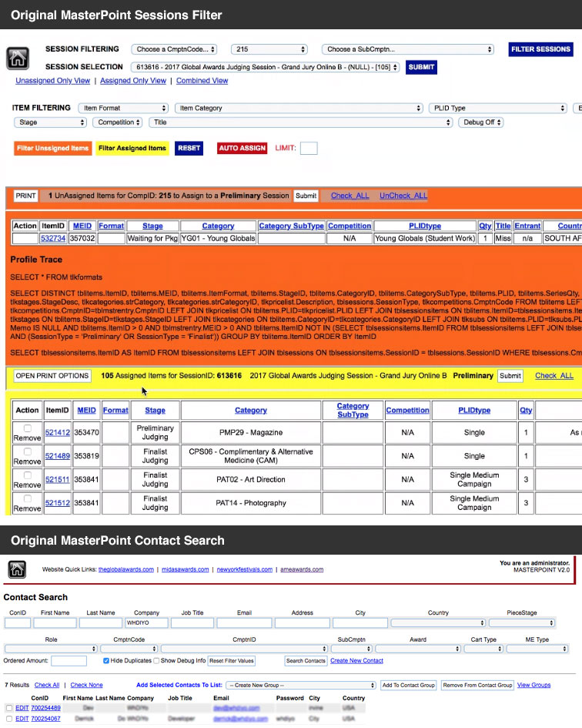Click the yellow Filter Assigned Items button
The width and height of the screenshot is (582, 728).
tap(132, 148)
